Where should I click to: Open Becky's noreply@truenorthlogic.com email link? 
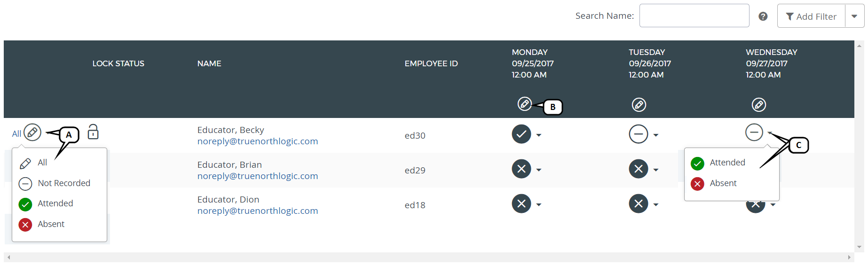click(x=257, y=141)
